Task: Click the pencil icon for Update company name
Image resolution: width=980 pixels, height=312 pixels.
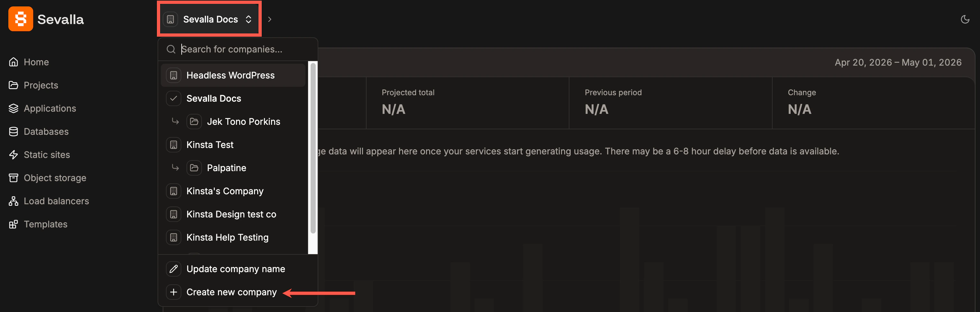Action: [x=174, y=270]
